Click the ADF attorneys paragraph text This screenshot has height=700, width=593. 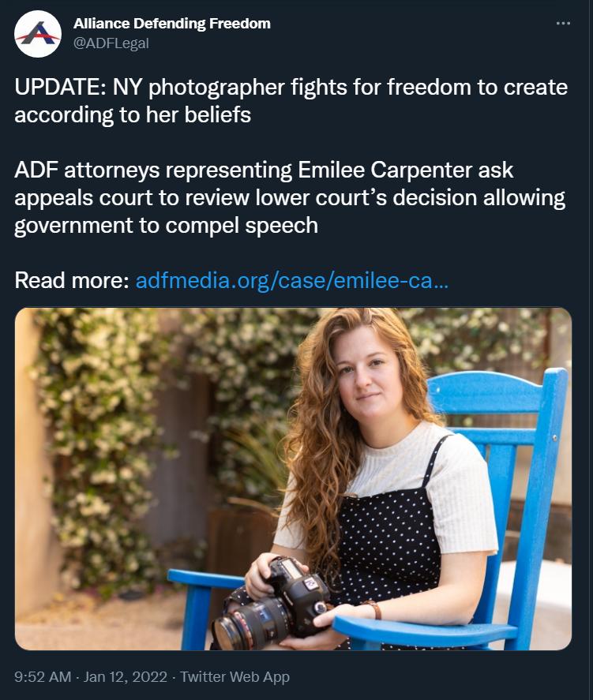(x=290, y=197)
